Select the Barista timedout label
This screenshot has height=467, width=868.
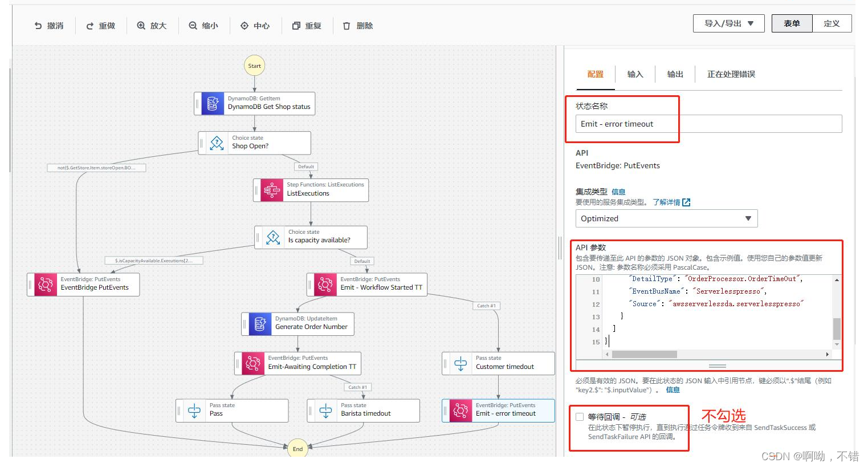366,413
